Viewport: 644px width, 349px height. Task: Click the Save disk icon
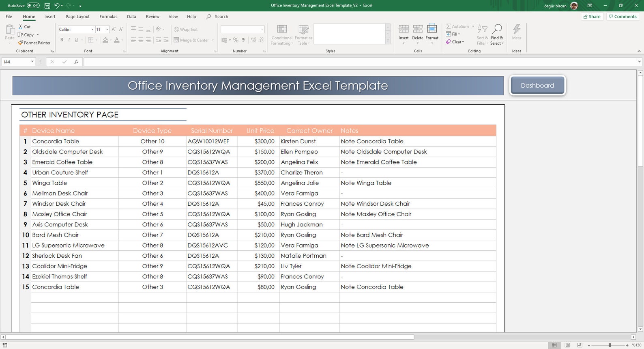point(47,6)
